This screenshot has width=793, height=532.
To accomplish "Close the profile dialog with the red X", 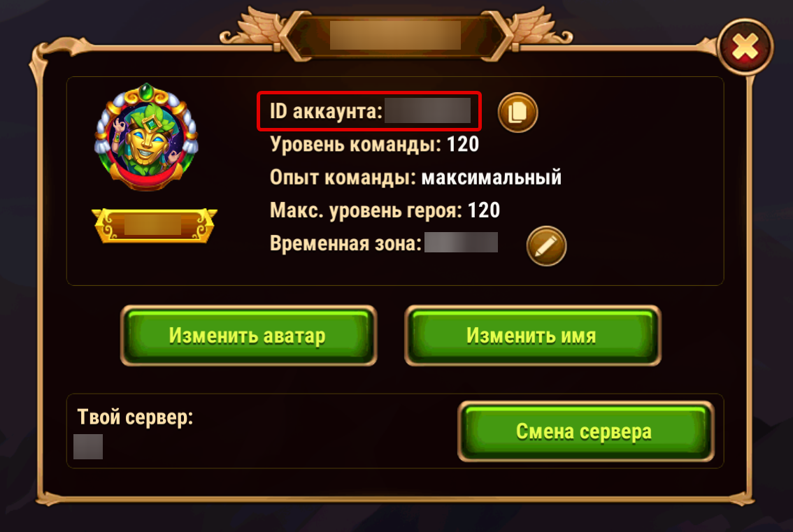I will pyautogui.click(x=745, y=48).
